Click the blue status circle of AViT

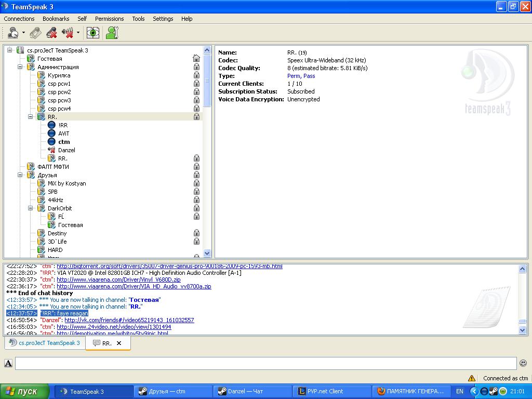click(x=51, y=134)
